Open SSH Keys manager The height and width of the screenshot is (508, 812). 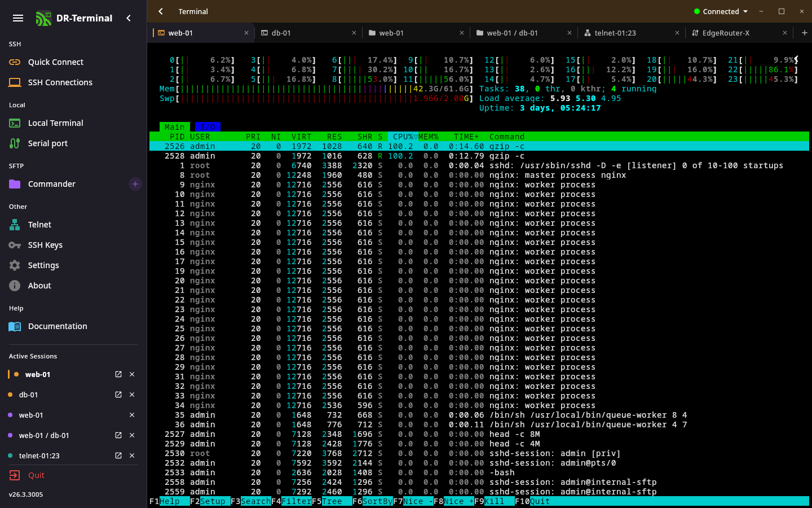coord(73,245)
